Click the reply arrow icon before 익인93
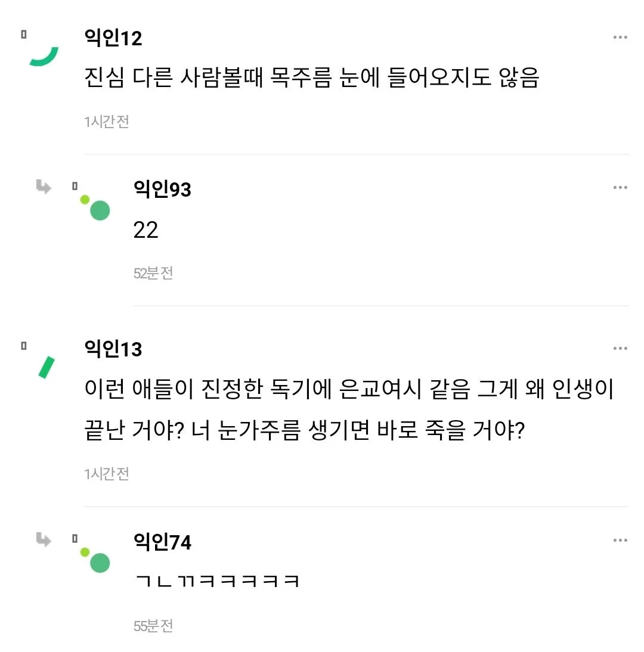 [x=44, y=187]
